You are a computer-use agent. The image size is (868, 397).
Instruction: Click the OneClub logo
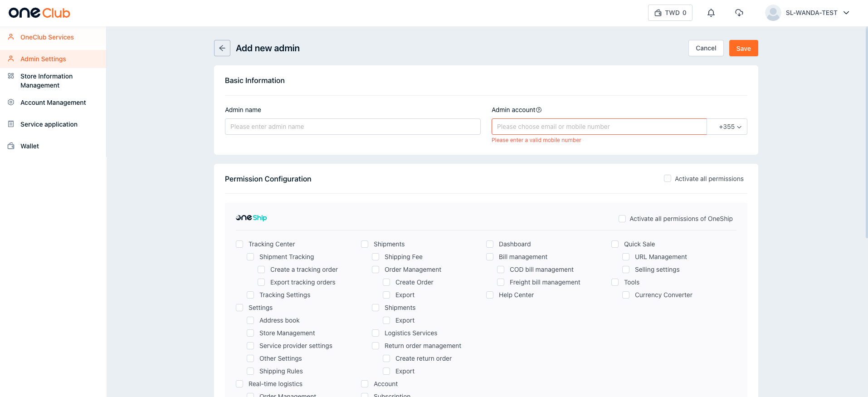(39, 13)
